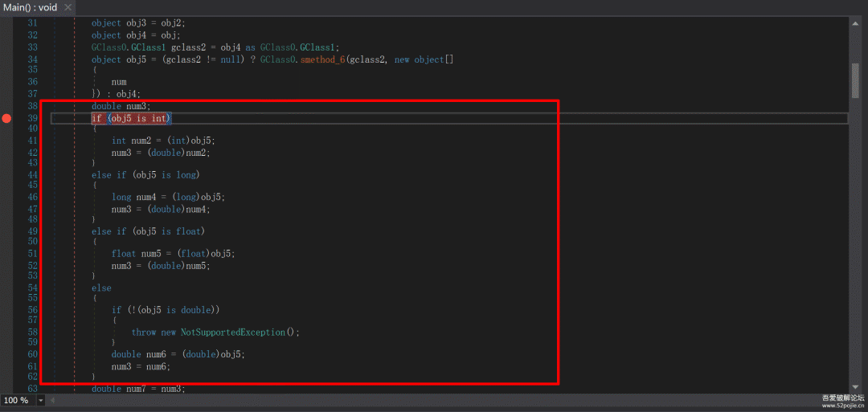Click breakpoint margin beside line 58

click(x=6, y=332)
